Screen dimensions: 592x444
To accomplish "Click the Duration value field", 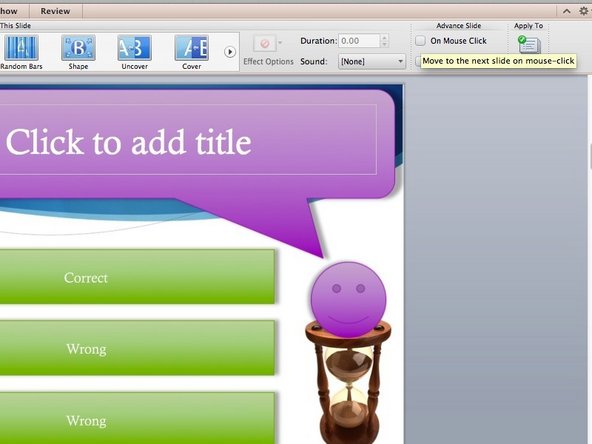I will (x=359, y=41).
